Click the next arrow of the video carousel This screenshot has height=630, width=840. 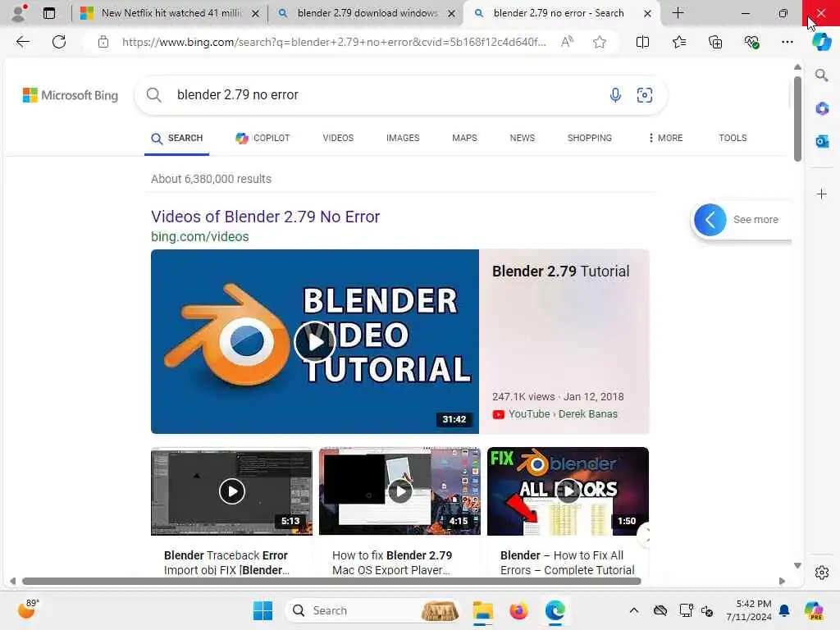pos(646,535)
